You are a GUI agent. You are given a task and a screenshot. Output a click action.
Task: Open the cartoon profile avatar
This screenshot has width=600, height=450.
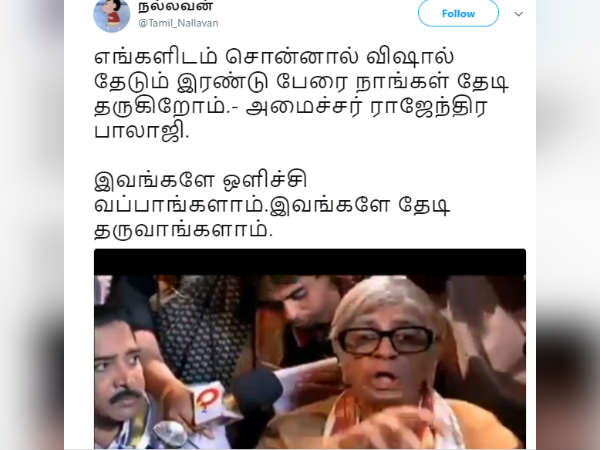pos(112,15)
